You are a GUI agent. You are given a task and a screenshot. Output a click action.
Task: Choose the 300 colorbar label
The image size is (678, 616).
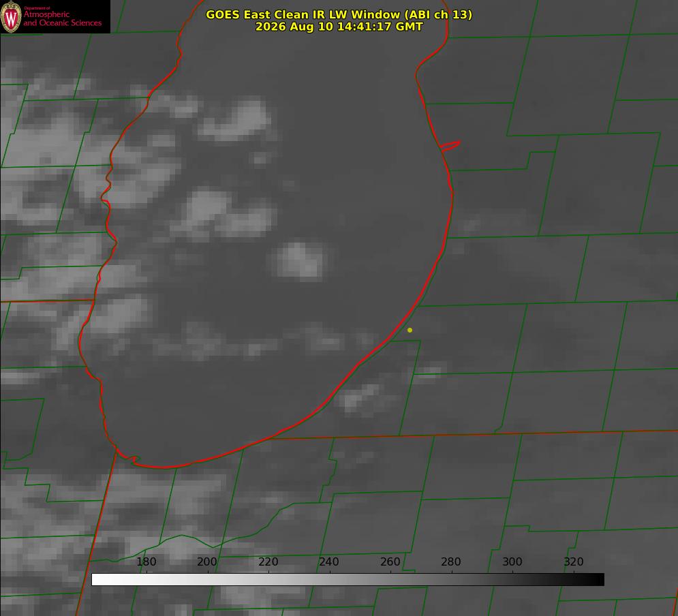pos(512,561)
